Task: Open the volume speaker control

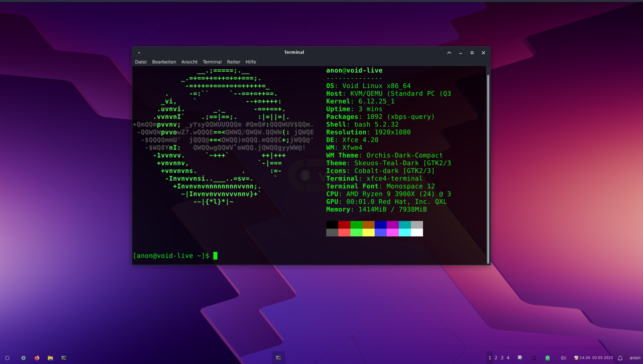Action: coord(563,358)
